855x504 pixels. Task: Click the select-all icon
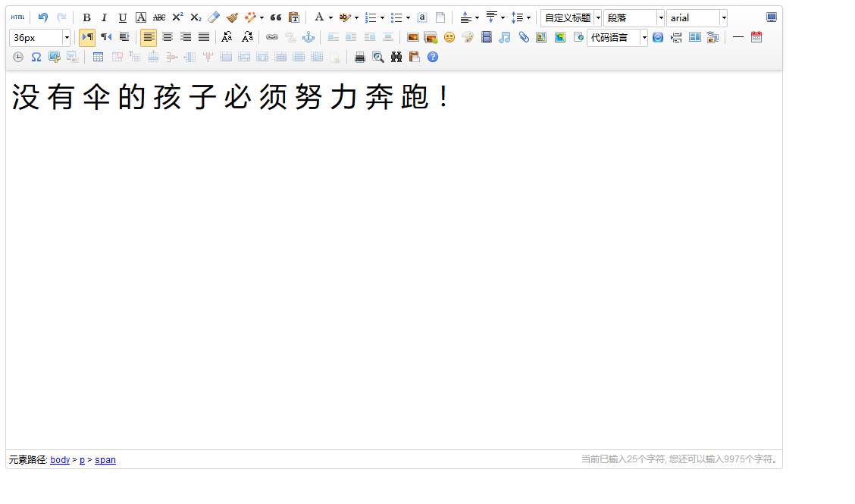click(x=422, y=17)
